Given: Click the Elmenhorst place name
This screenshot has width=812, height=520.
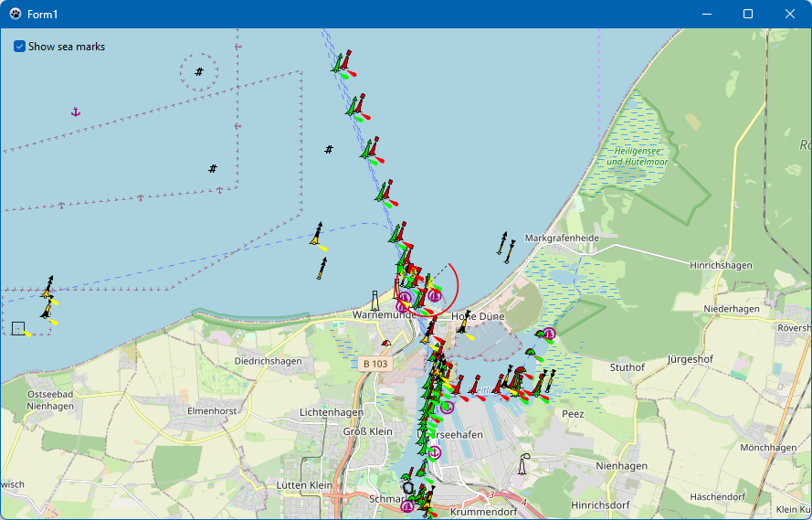Looking at the screenshot, I should (212, 410).
